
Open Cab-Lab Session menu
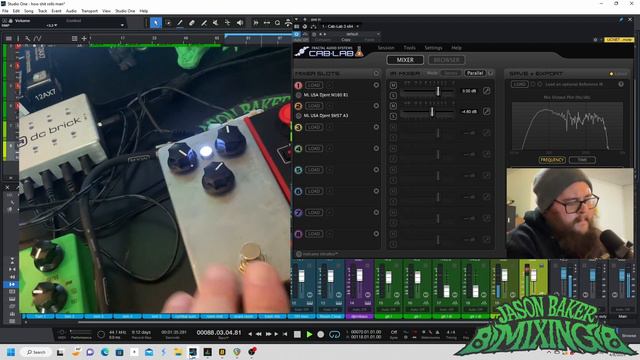pyautogui.click(x=386, y=48)
